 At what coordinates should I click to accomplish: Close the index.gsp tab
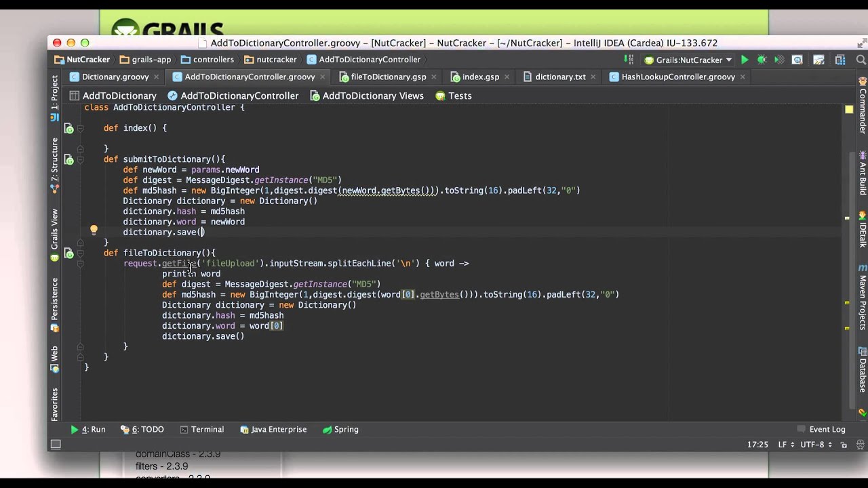coord(507,77)
